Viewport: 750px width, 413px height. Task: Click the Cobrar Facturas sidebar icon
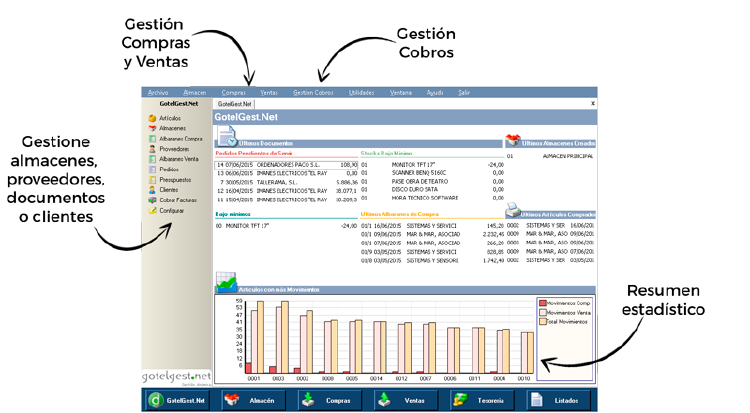coord(152,200)
